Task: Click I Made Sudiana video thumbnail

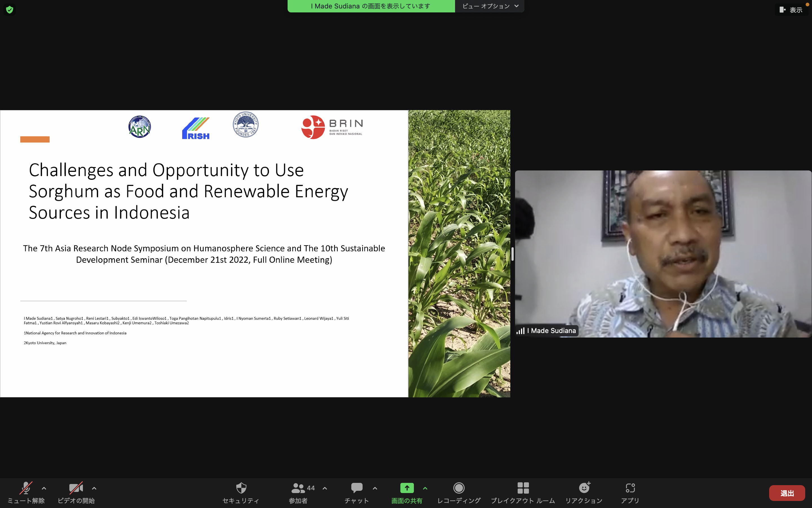Action: pos(663,254)
